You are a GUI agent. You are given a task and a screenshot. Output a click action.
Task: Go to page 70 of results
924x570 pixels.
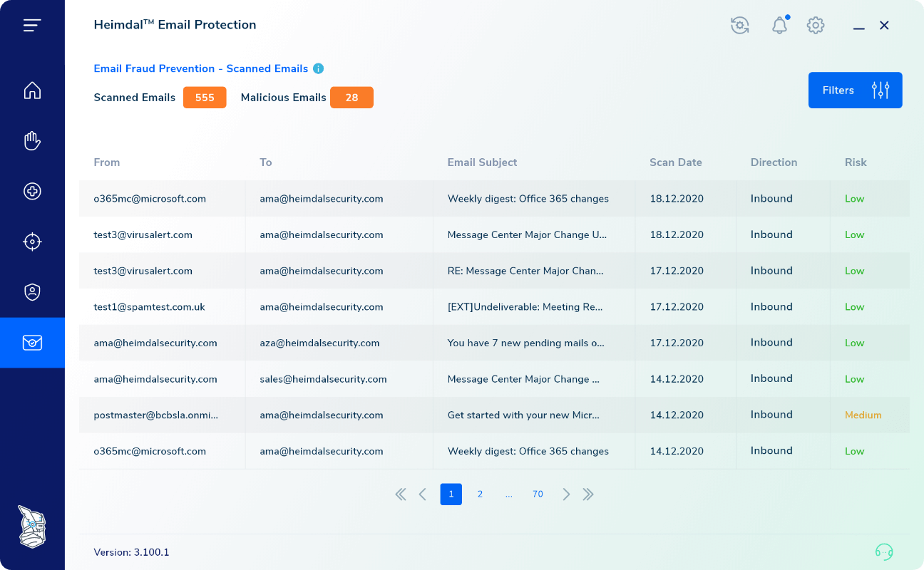(x=538, y=494)
